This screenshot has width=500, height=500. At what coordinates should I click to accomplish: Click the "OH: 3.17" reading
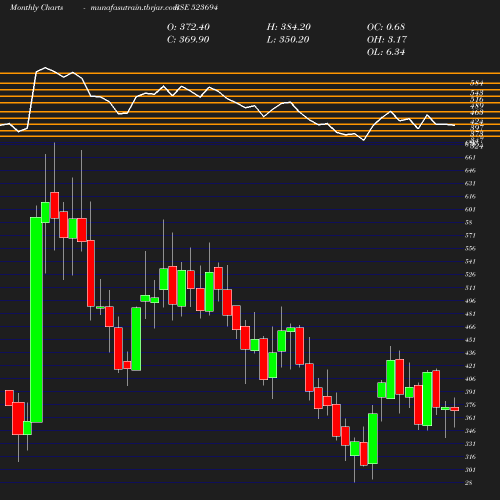(387, 40)
